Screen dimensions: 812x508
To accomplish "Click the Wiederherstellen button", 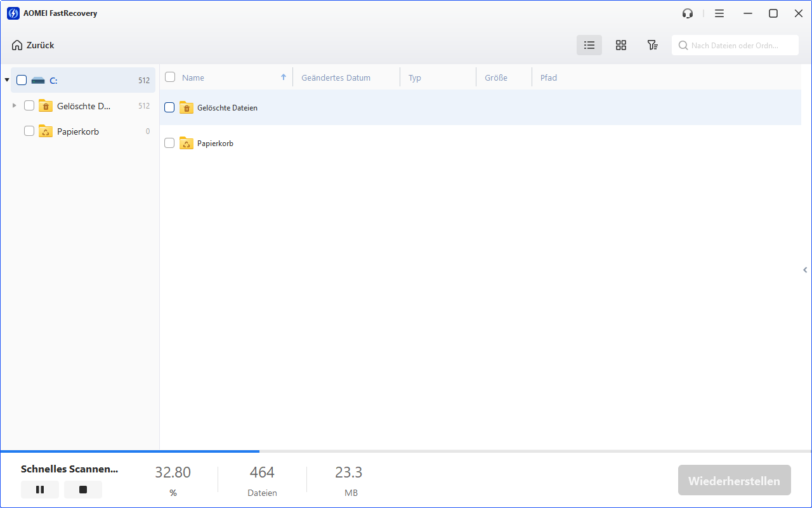I will coord(734,481).
